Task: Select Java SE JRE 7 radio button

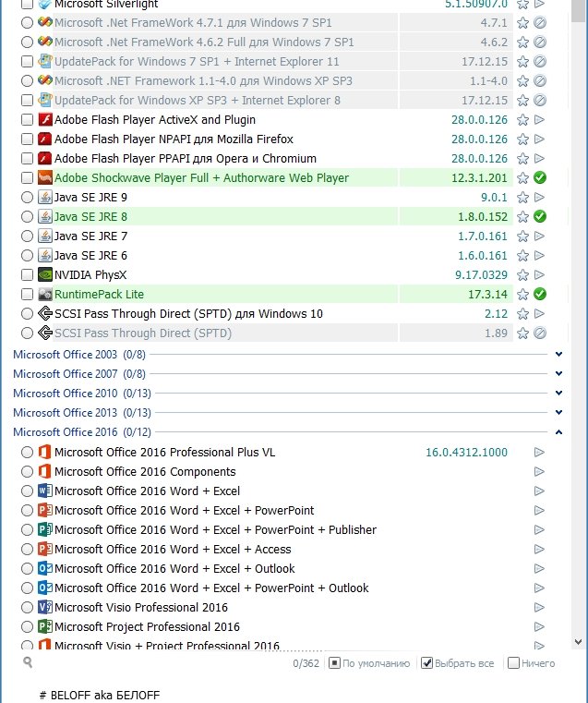Action: (28, 236)
